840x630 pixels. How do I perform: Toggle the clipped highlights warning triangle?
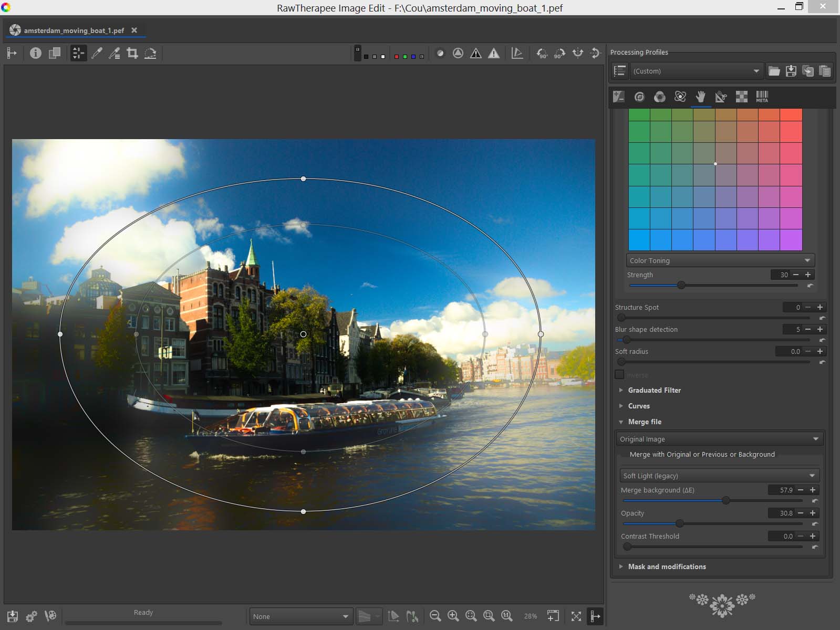point(494,53)
